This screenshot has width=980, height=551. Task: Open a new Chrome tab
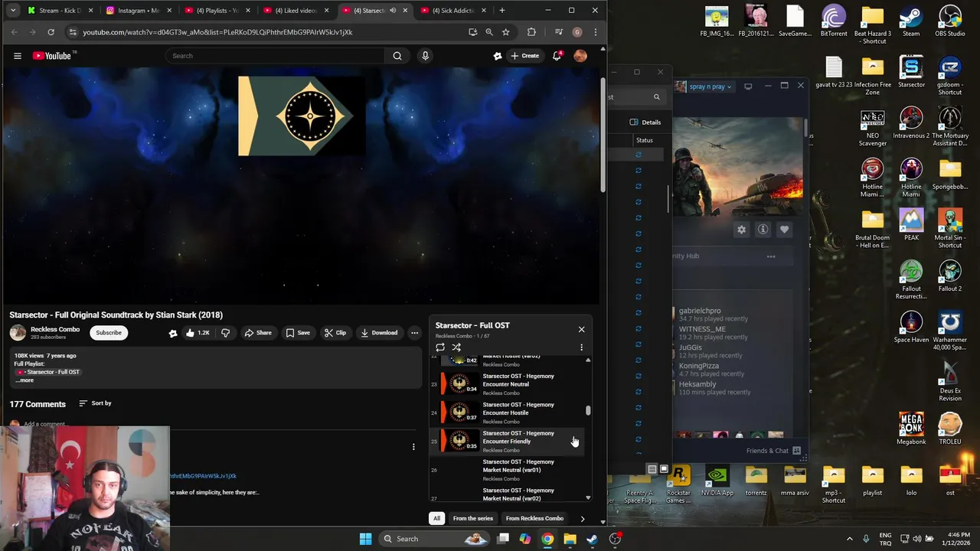click(x=502, y=11)
